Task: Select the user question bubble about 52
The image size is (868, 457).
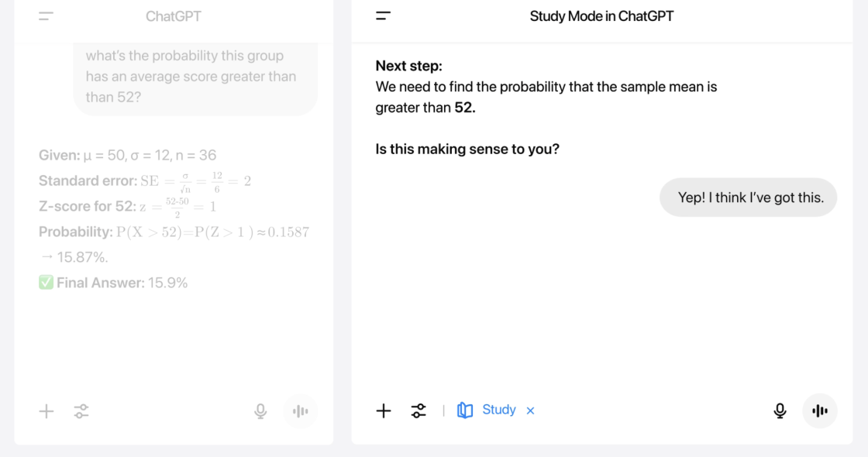Action: 195,77
